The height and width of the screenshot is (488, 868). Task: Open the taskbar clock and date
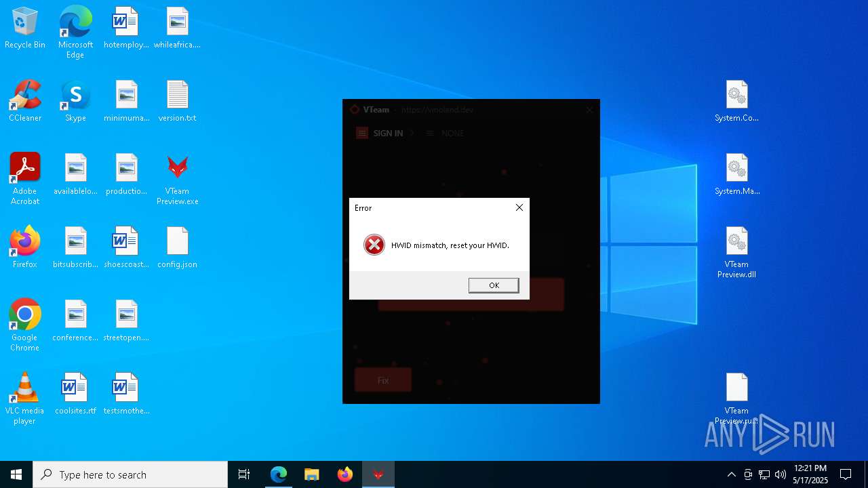point(810,474)
